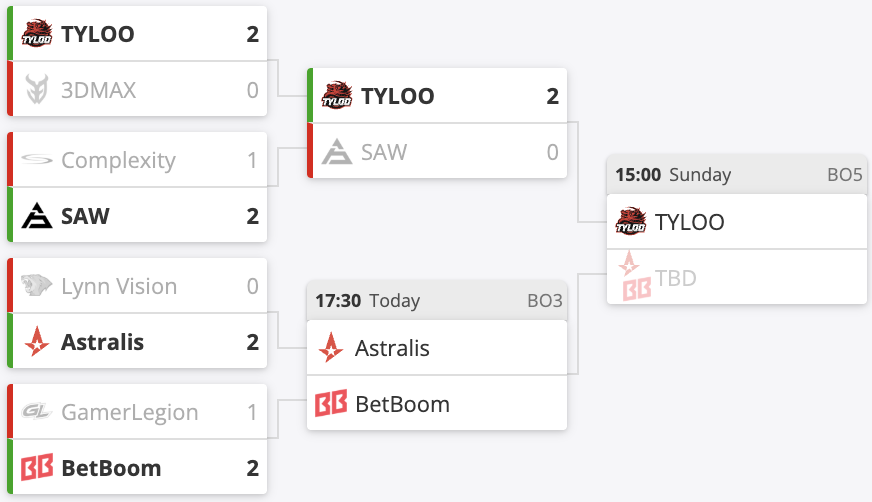
Task: Open the 17:30 Today match header
Action: (x=437, y=301)
